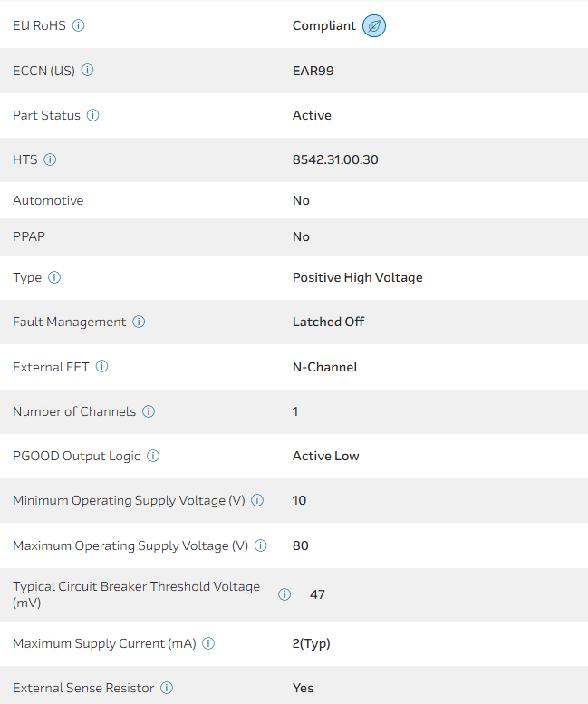The height and width of the screenshot is (704, 588).
Task: Show info about the HTS code
Action: 50,159
